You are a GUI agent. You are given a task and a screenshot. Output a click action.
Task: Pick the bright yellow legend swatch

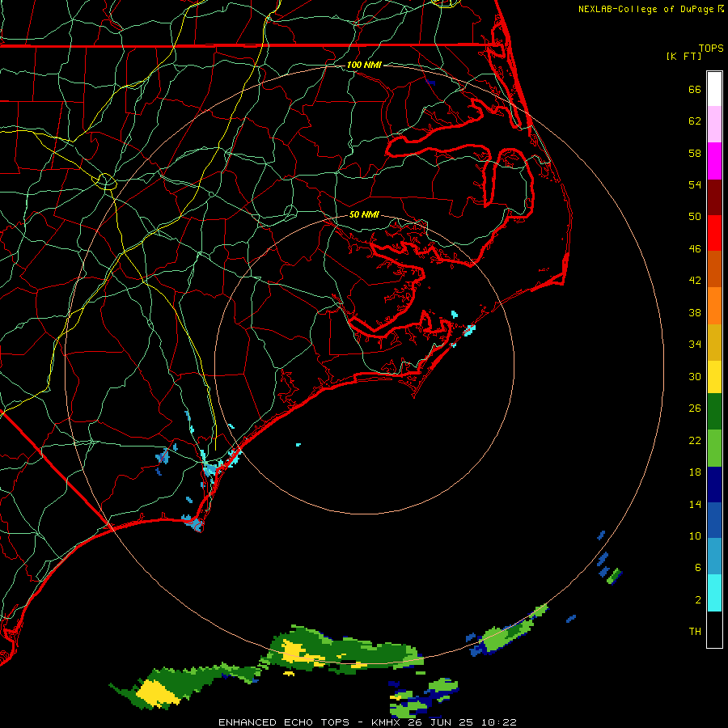point(714,377)
